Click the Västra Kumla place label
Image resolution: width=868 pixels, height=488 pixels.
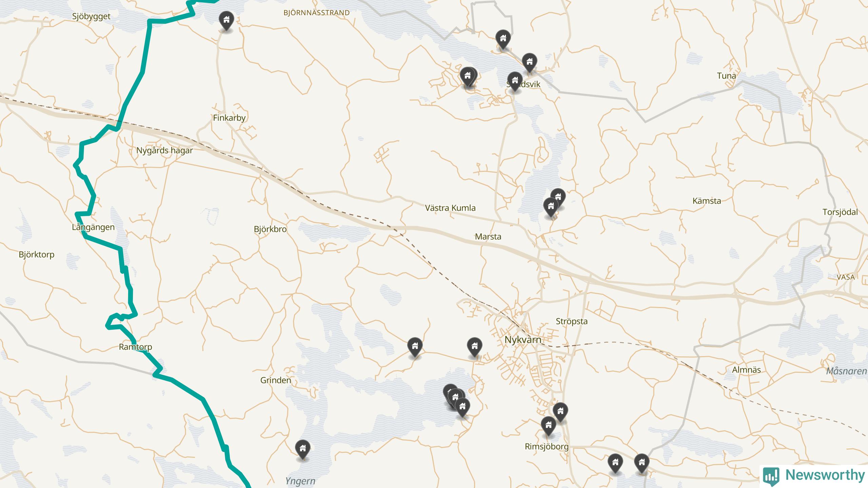pyautogui.click(x=450, y=208)
